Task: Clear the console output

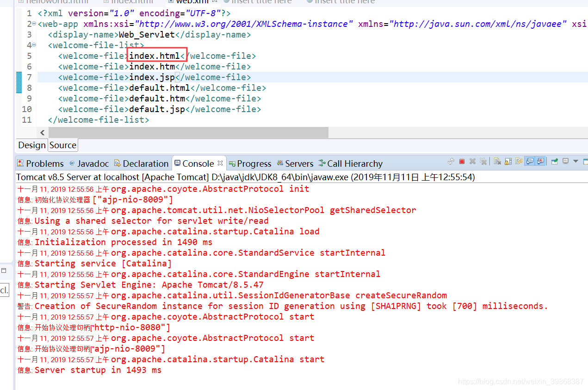Action: [x=497, y=161]
